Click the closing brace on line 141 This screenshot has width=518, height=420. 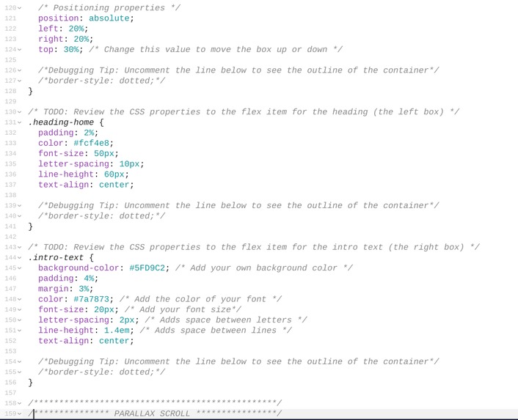(x=30, y=226)
